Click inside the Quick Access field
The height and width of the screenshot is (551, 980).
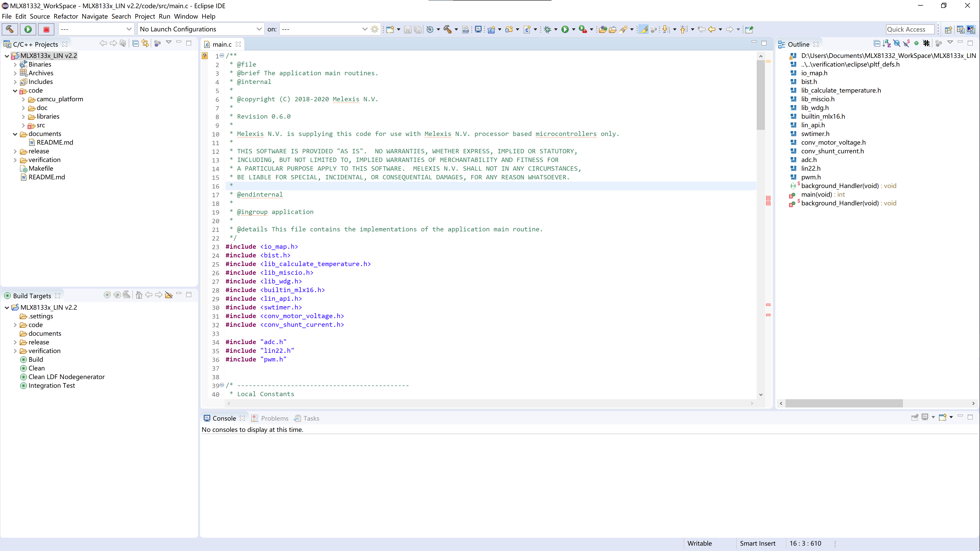(910, 29)
